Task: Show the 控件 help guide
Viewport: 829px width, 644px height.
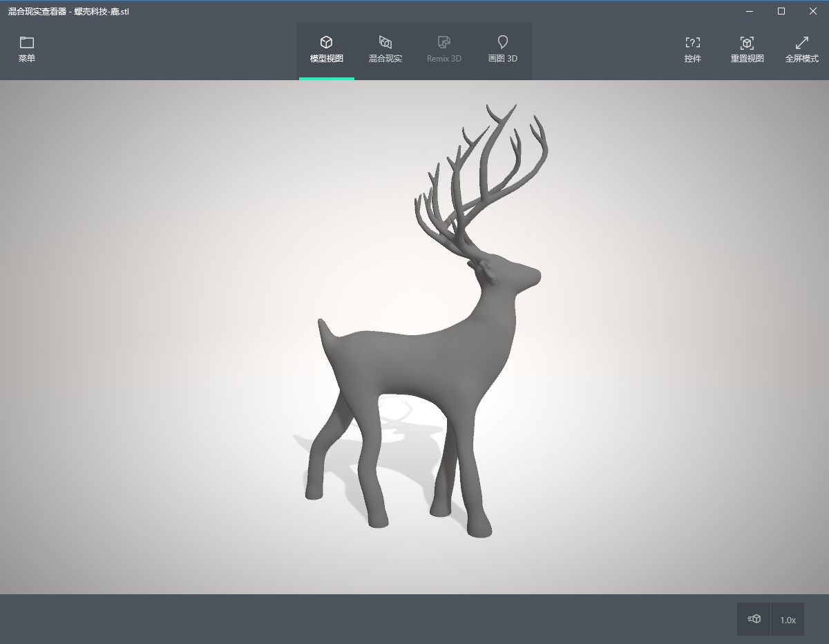Action: tap(692, 50)
